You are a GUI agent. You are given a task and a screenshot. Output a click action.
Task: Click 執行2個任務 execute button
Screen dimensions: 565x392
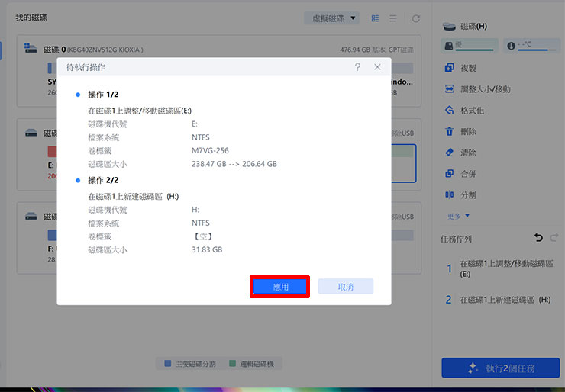[501, 368]
